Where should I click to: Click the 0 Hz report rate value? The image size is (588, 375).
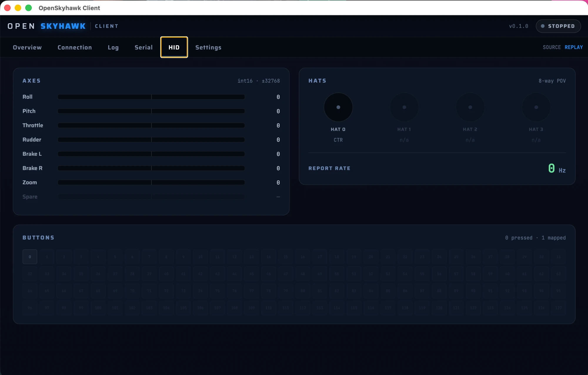coord(557,169)
